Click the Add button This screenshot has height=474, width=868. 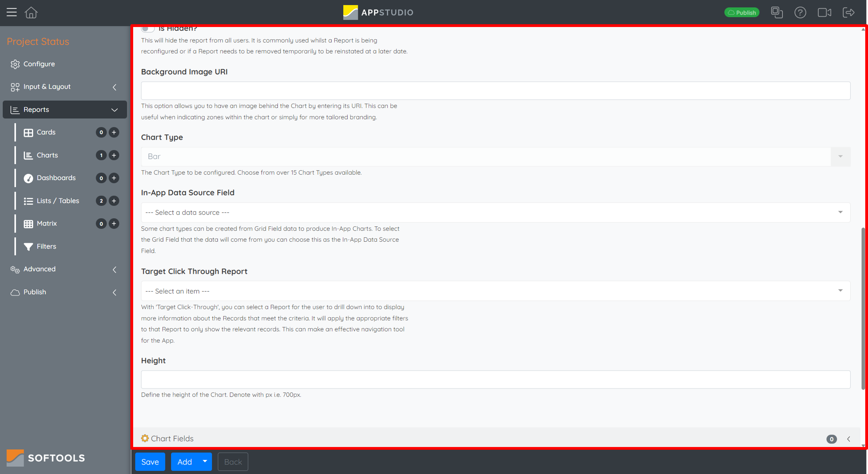point(185,462)
